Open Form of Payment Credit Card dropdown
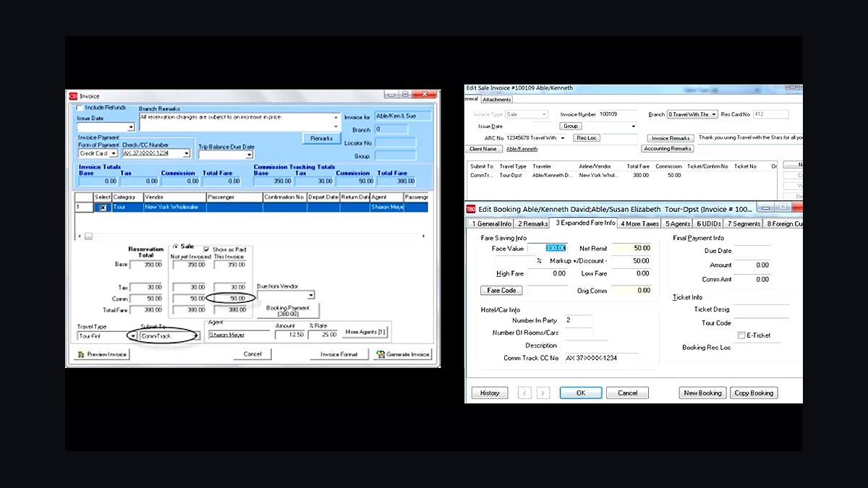Image resolution: width=868 pixels, height=488 pixels. coord(114,153)
